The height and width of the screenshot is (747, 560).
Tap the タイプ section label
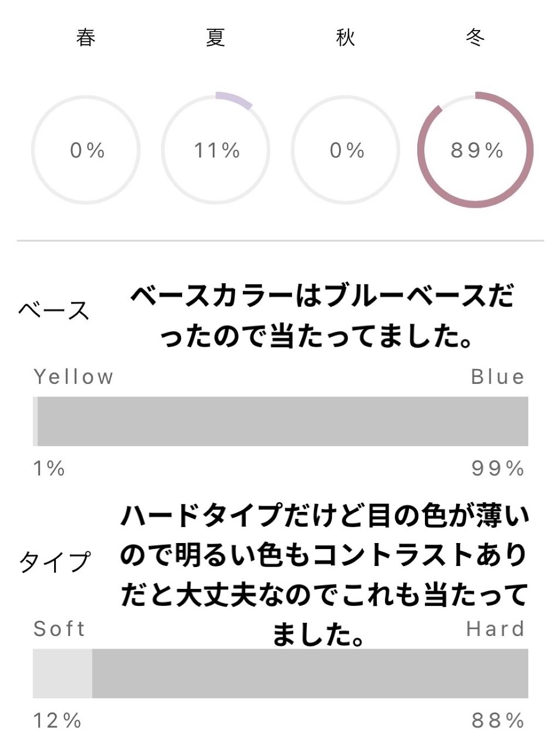pyautogui.click(x=55, y=562)
